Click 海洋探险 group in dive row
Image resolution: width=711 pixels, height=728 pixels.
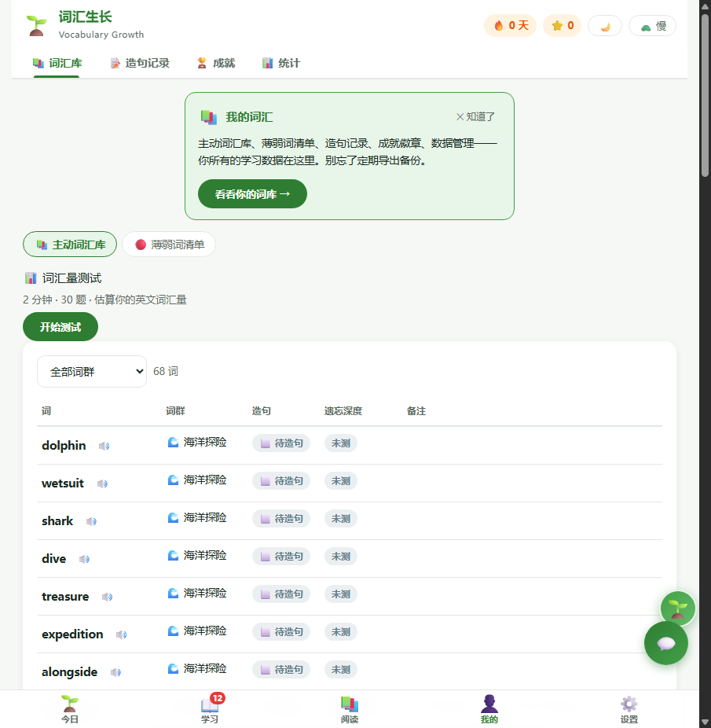[x=197, y=555]
